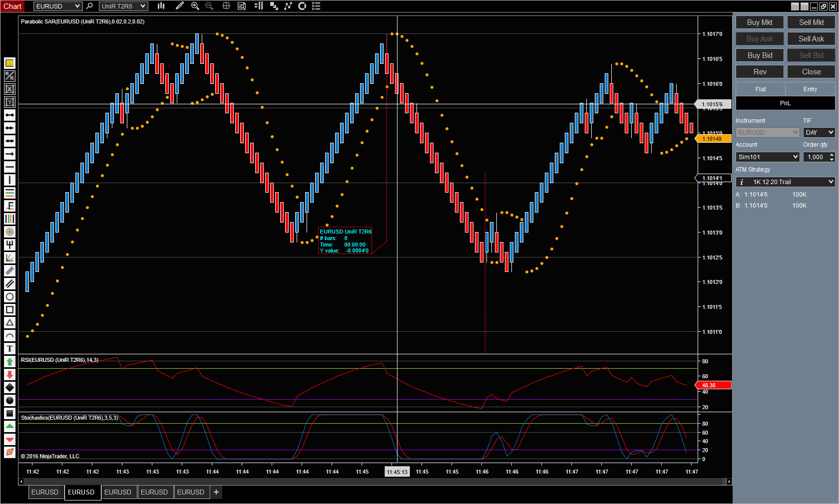Select the Fibonacci Retracements tool
Screen dimensions: 839x504
9,193
